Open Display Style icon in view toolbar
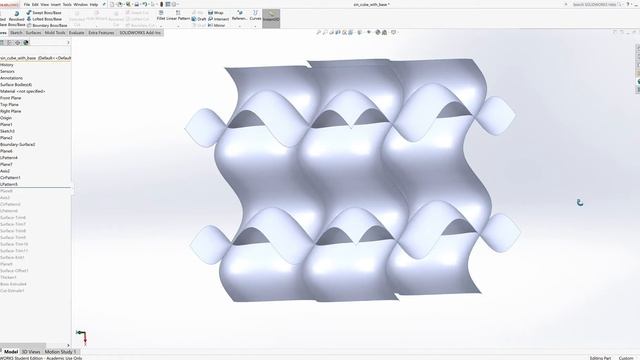The width and height of the screenshot is (640, 360). (360, 32)
